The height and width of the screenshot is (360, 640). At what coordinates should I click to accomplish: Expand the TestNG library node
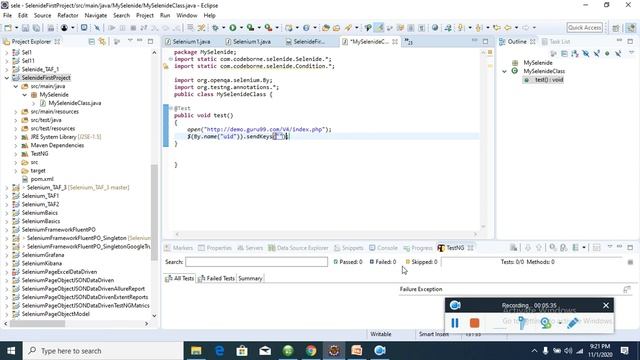(x=16, y=154)
